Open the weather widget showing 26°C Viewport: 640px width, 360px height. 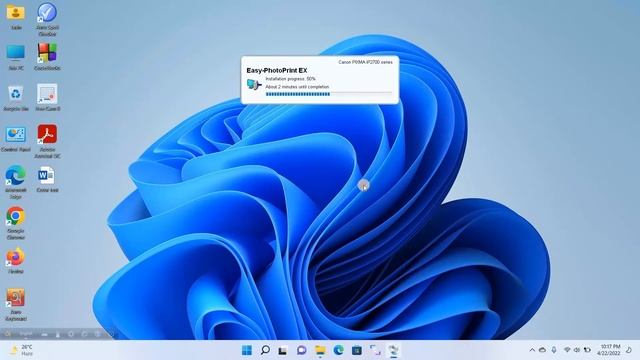point(21,350)
